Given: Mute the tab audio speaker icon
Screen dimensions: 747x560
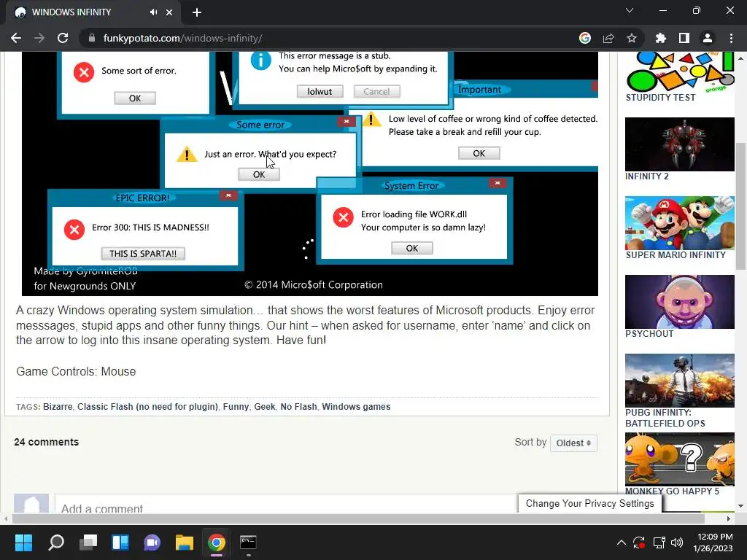Looking at the screenshot, I should pyautogui.click(x=153, y=12).
